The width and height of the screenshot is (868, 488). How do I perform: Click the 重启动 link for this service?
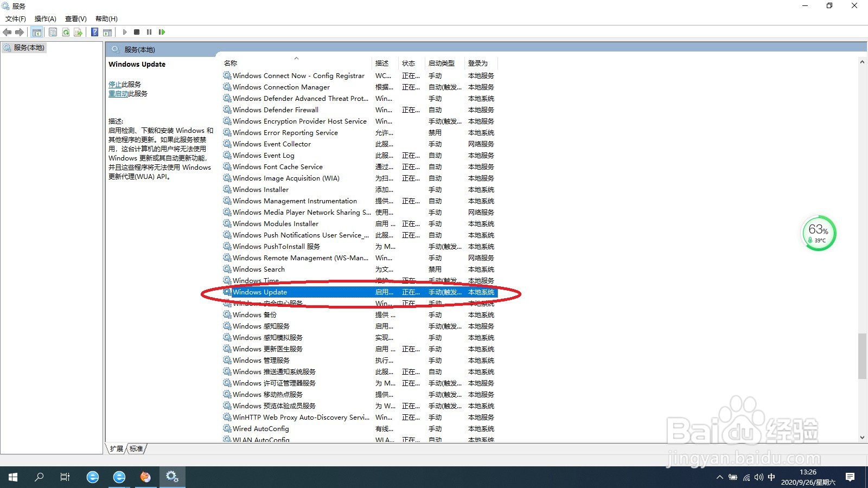118,94
